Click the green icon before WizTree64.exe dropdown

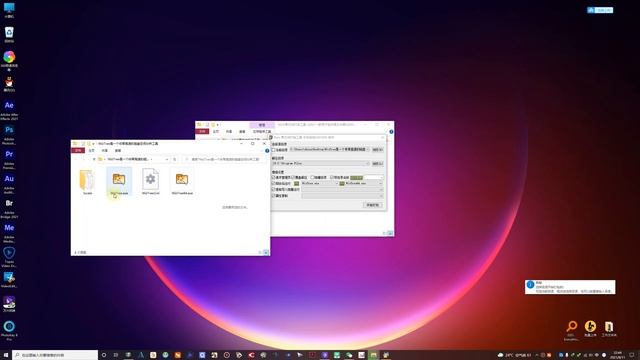[x=342, y=183]
